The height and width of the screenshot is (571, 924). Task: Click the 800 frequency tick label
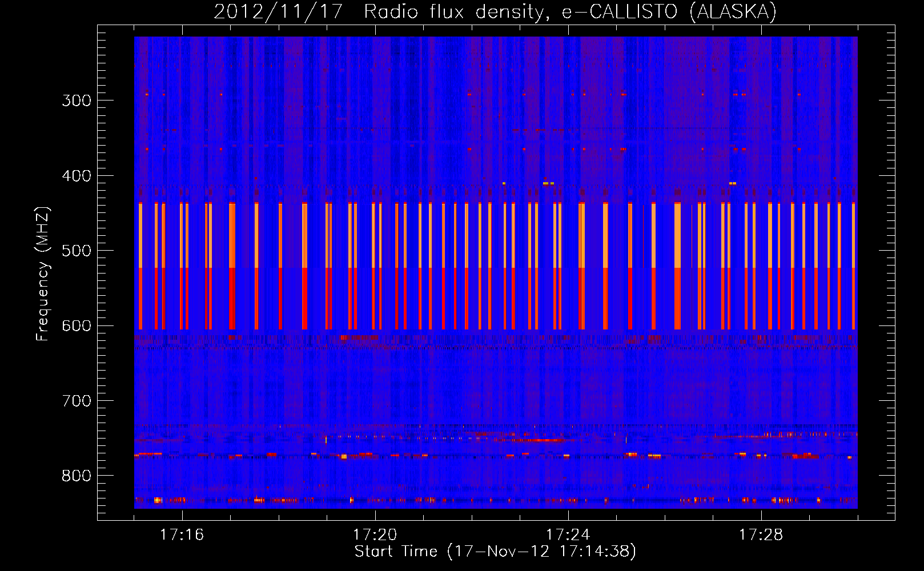pyautogui.click(x=77, y=476)
